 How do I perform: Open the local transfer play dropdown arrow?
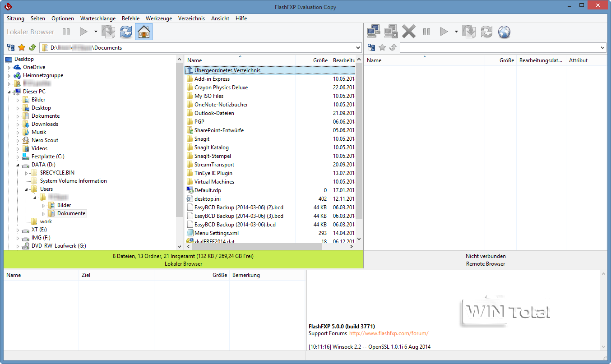pyautogui.click(x=96, y=32)
